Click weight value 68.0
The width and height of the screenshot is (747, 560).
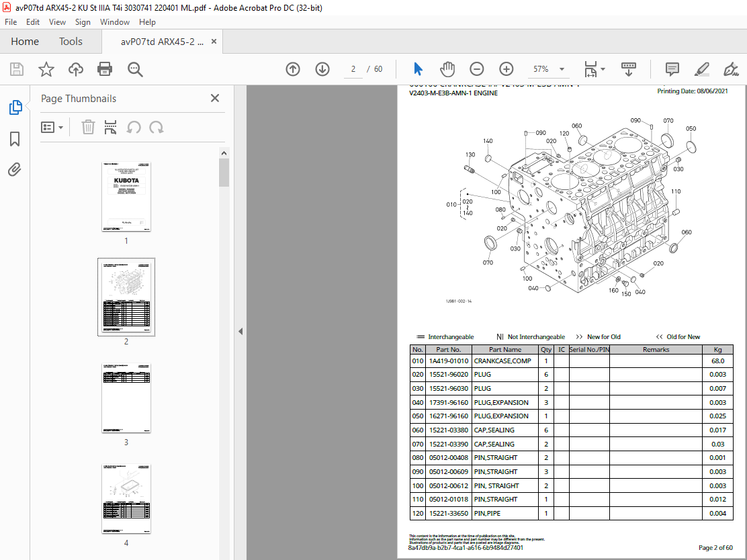pos(717,361)
